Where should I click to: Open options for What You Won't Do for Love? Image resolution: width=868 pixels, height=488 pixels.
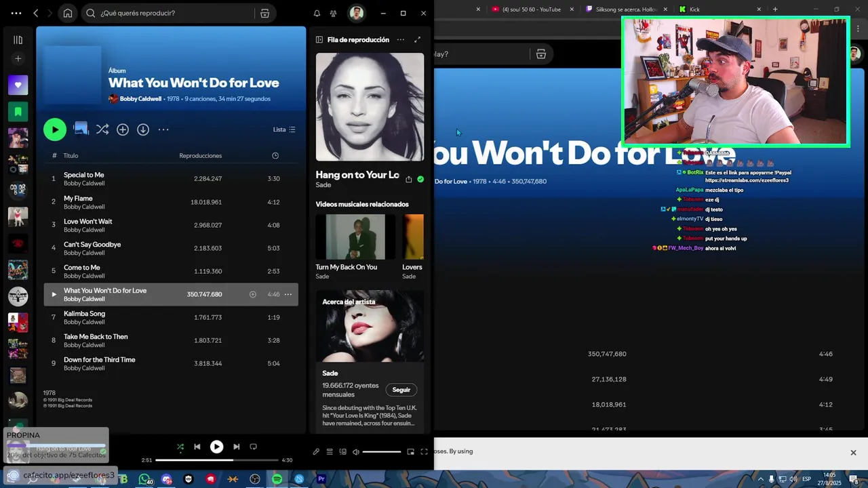click(x=288, y=294)
